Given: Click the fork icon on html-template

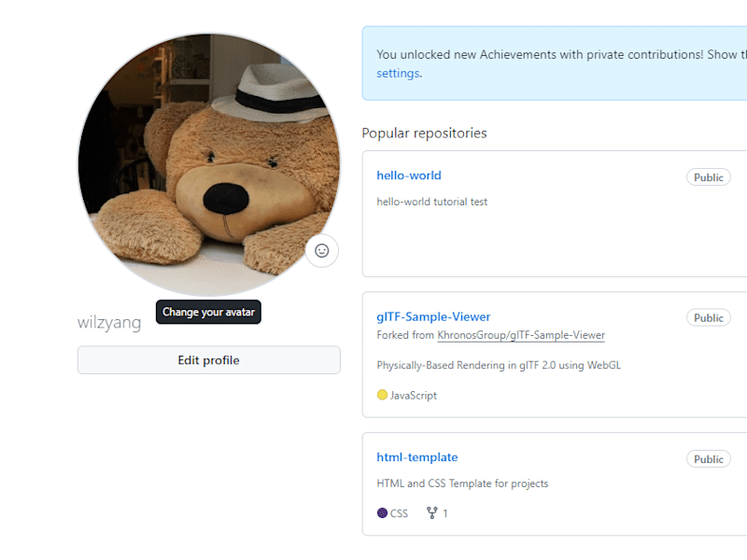Looking at the screenshot, I should point(432,512).
